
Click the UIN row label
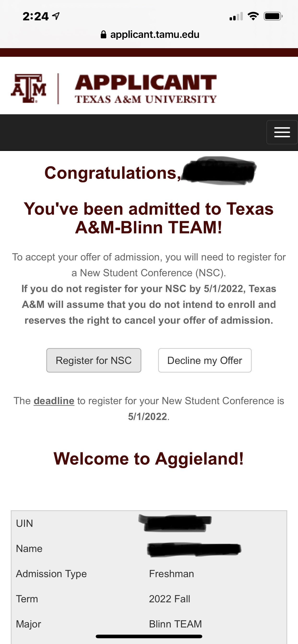pyautogui.click(x=24, y=523)
